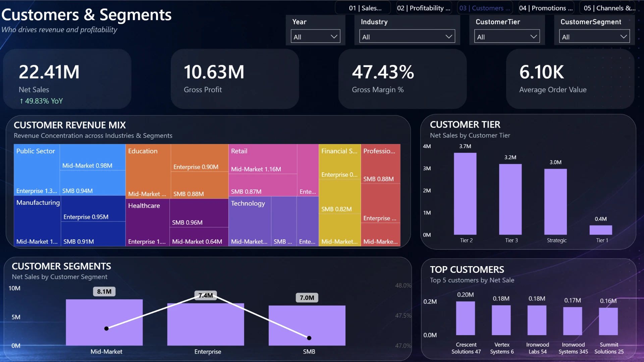Select the 6.10K Average Order Value card
The height and width of the screenshot is (362, 644).
pos(570,79)
